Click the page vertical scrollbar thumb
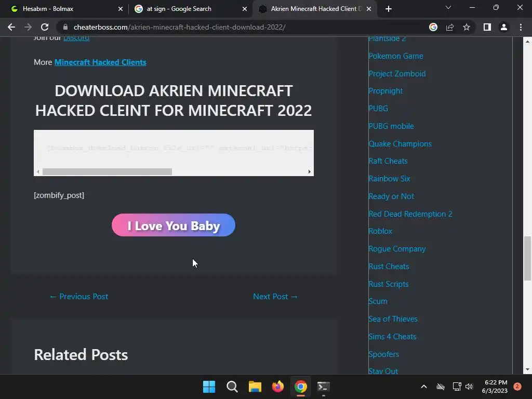The height and width of the screenshot is (399, 532). 527,258
